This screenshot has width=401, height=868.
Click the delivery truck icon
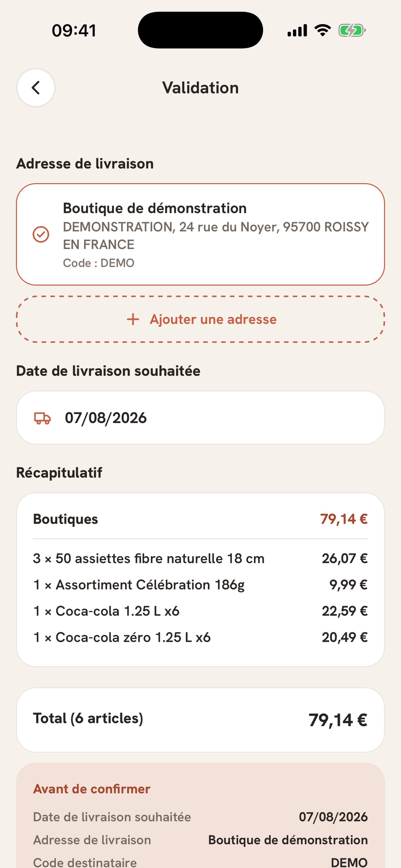click(42, 418)
